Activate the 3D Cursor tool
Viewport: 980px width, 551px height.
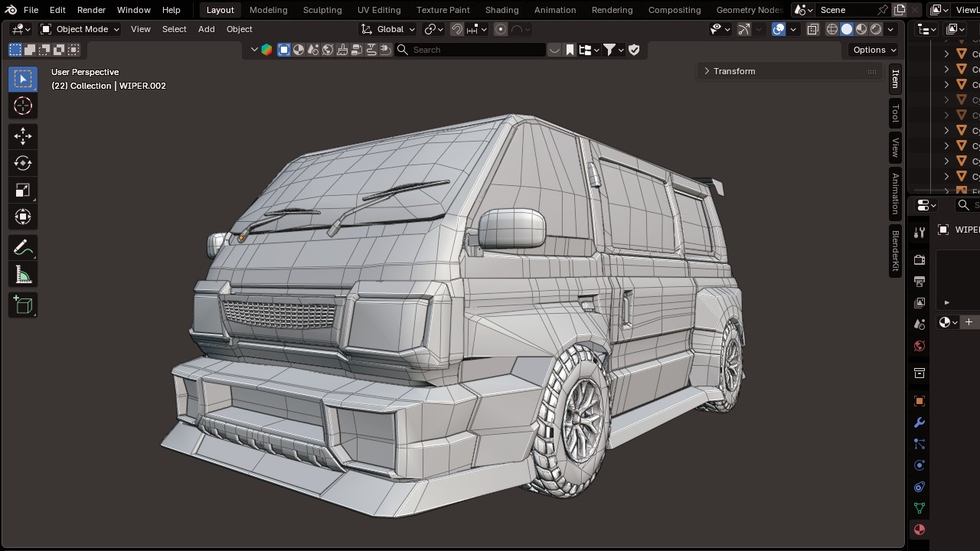23,106
